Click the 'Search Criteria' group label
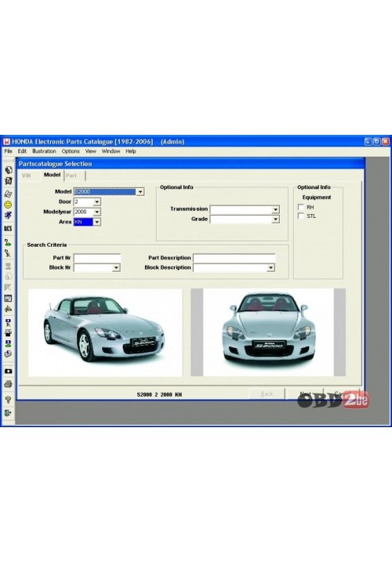Image resolution: width=392 pixels, height=562 pixels. click(46, 245)
